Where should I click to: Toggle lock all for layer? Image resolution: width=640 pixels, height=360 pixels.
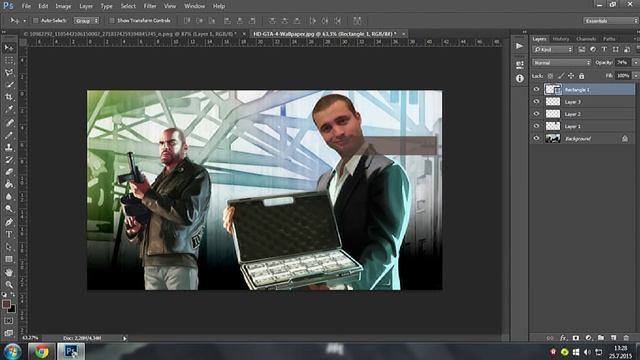coord(581,76)
